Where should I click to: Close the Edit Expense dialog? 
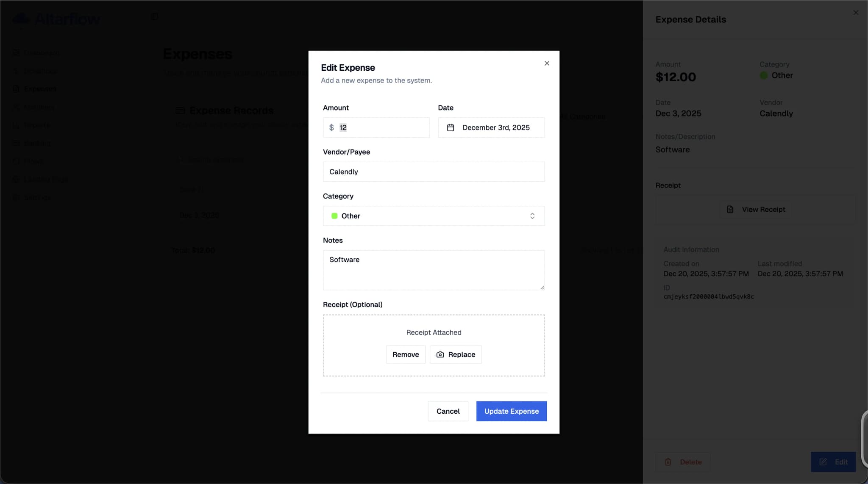pos(547,64)
